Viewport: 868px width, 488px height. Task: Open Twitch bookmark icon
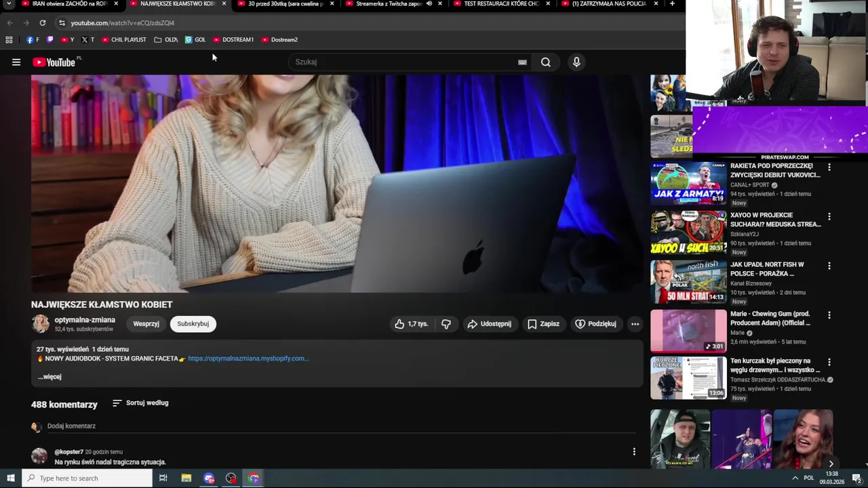coord(50,40)
